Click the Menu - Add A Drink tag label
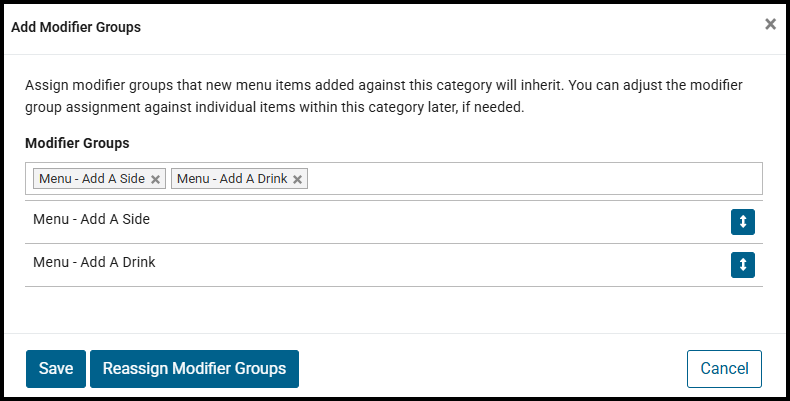The image size is (790, 401). point(232,179)
